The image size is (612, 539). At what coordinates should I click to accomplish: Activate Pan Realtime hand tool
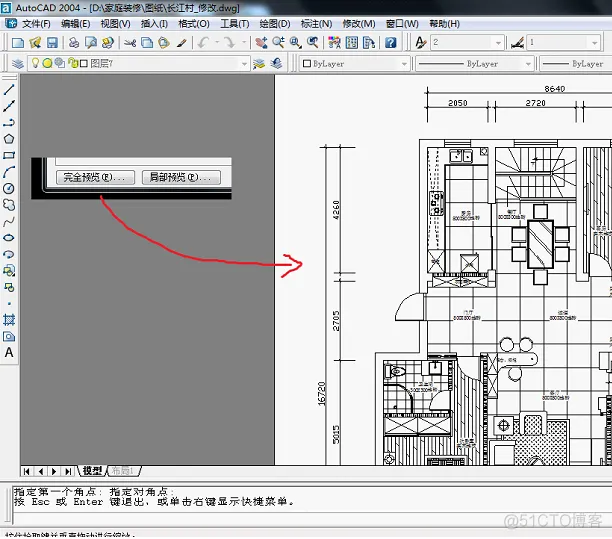(x=261, y=43)
